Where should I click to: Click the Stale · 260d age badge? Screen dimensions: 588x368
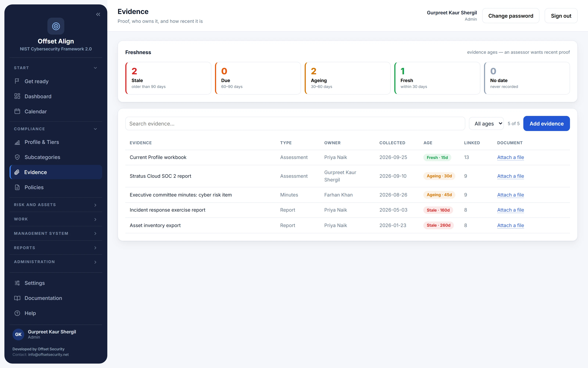(438, 225)
